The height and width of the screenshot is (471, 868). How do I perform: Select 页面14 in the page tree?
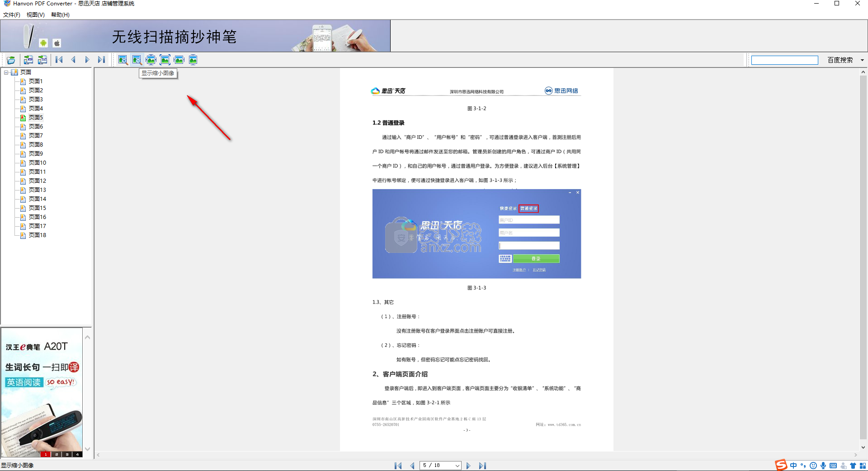38,199
